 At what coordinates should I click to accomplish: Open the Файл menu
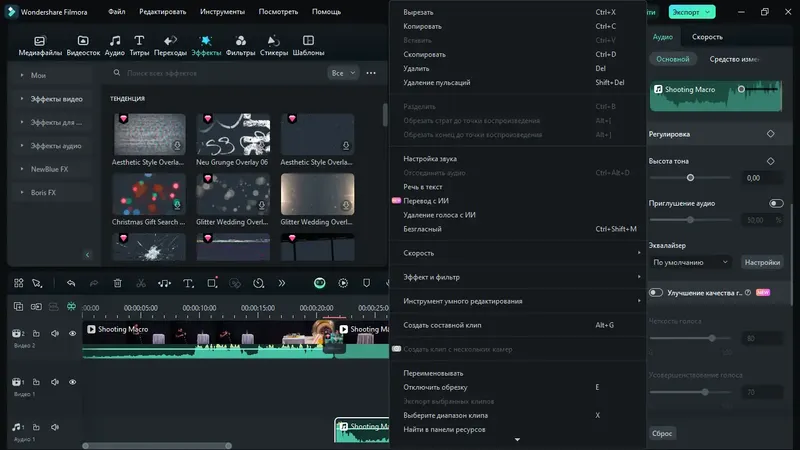[117, 11]
